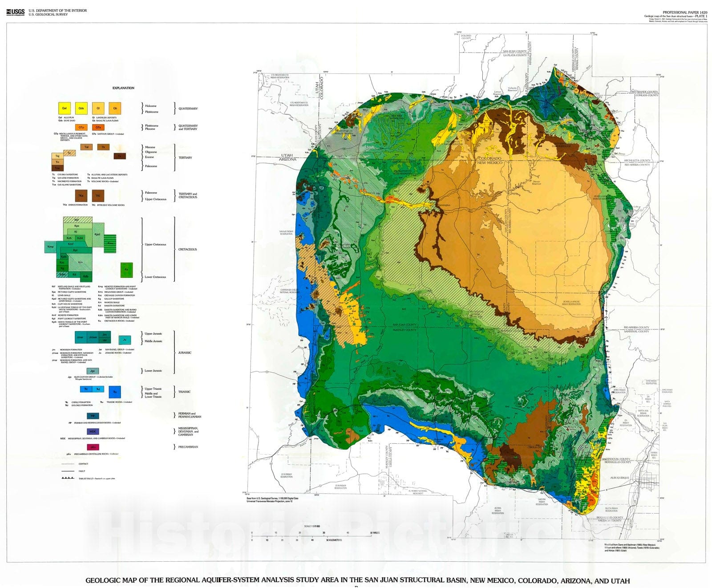This screenshot has height=588, width=712.
Task: Click the Qb basaltic lava flows swatch
Action: pyautogui.click(x=115, y=108)
